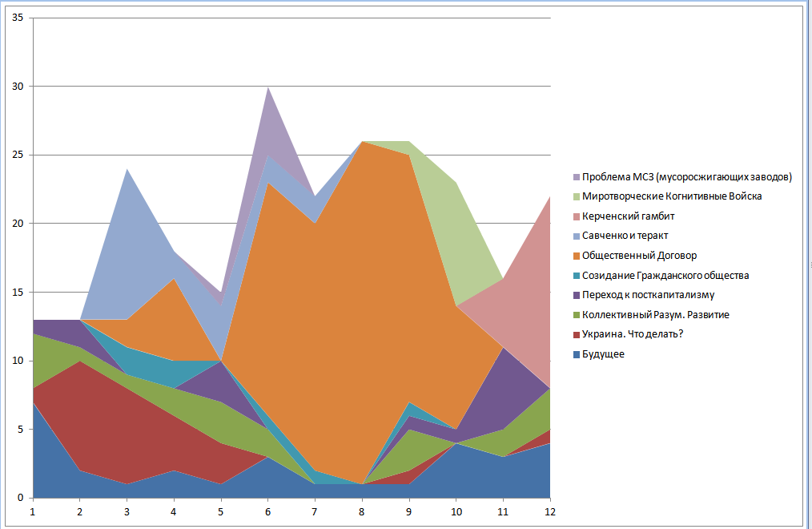Click the horizontal axis label 12
812x529 pixels.
[x=551, y=511]
